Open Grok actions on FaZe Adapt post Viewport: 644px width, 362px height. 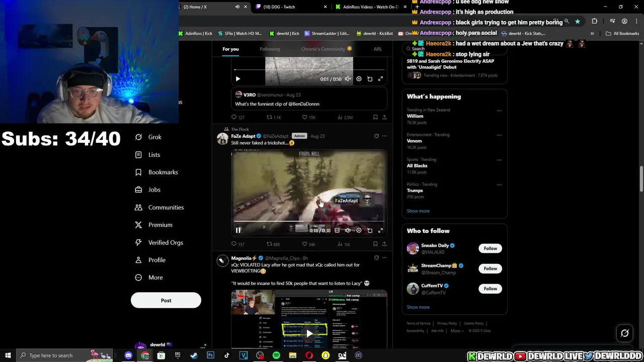click(x=376, y=136)
